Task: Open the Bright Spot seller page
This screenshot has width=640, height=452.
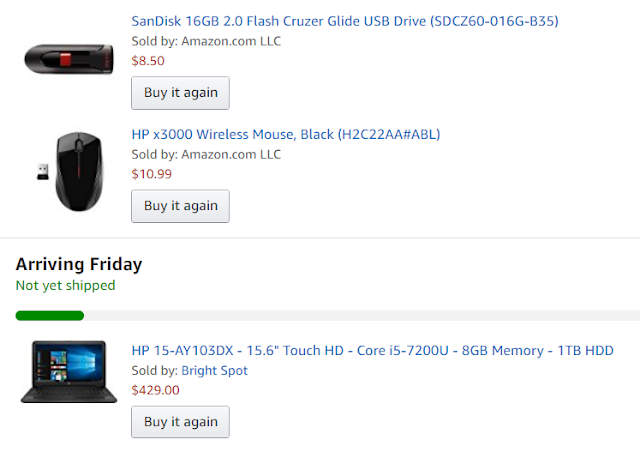Action: (214, 370)
